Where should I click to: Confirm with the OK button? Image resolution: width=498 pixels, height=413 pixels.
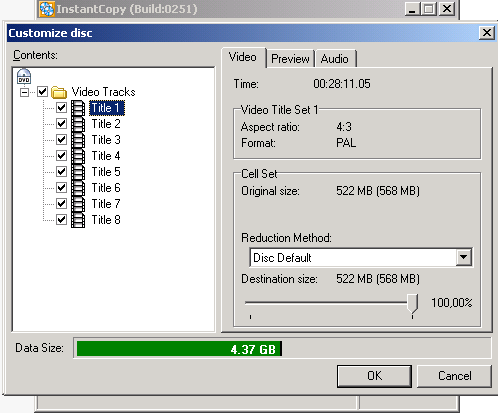pos(374,376)
